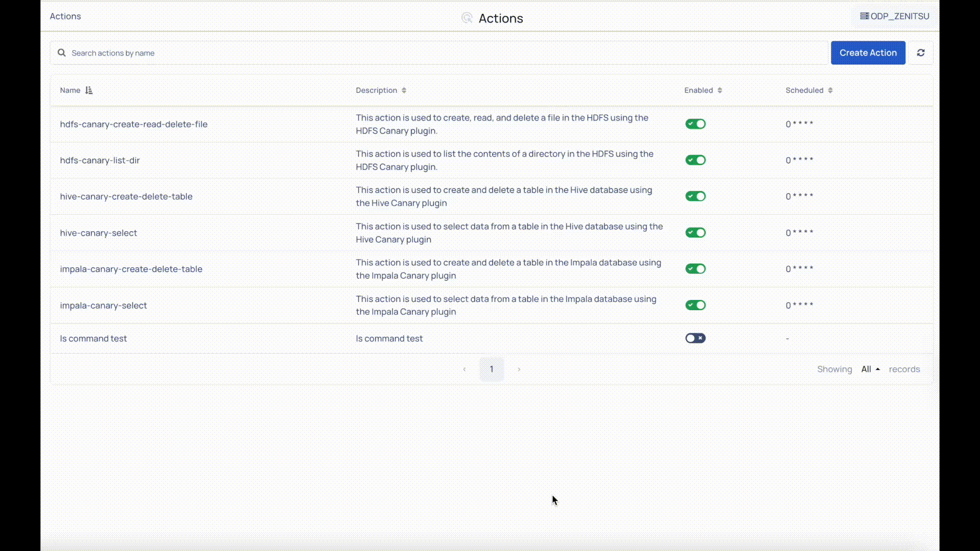Open the hdfs-canary-list-dir action row

point(100,160)
